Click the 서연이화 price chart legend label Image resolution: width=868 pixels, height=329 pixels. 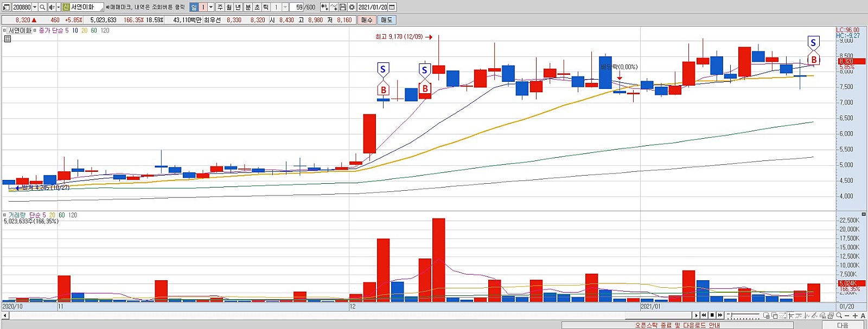pyautogui.click(x=20, y=30)
